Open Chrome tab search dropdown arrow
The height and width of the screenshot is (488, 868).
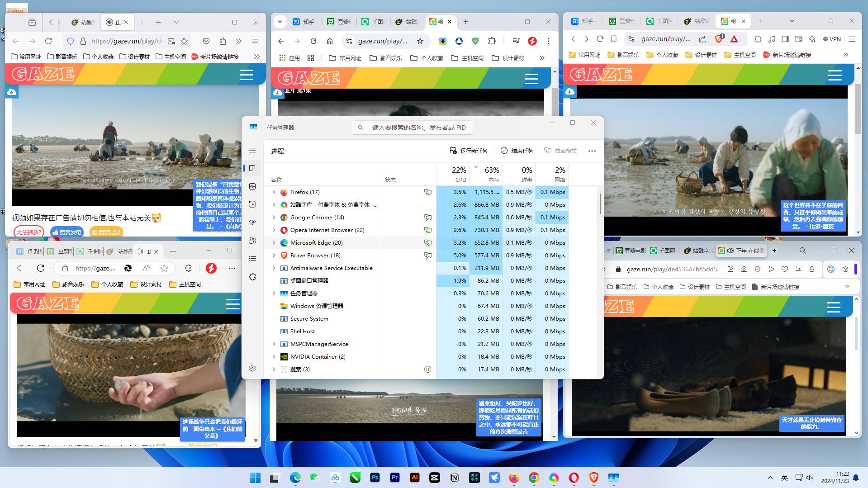(x=280, y=21)
